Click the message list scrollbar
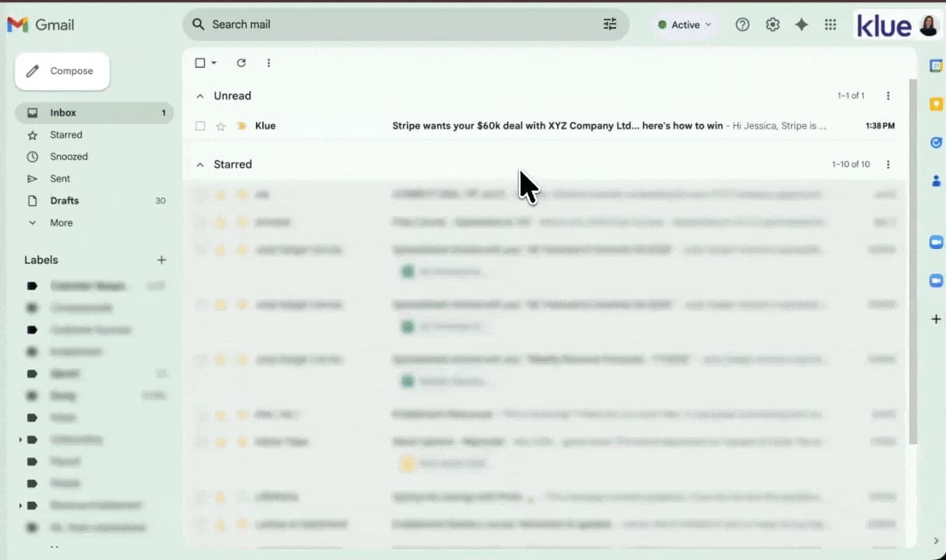The height and width of the screenshot is (560, 946). pos(913,262)
